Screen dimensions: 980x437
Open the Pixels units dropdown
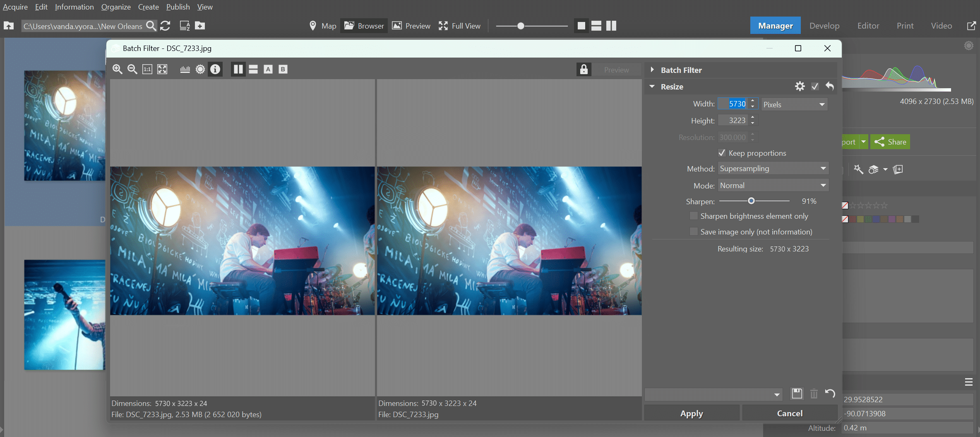[794, 104]
